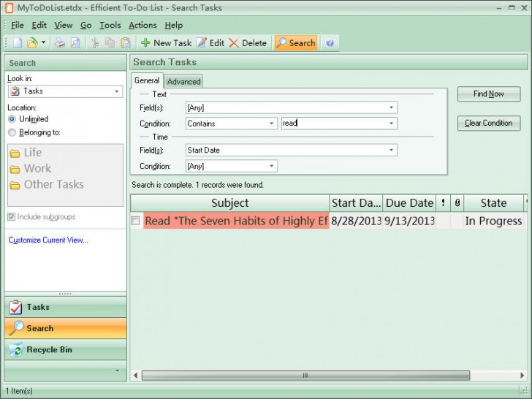Tick the checkbox beside the Read task
The height and width of the screenshot is (399, 532).
[x=135, y=221]
